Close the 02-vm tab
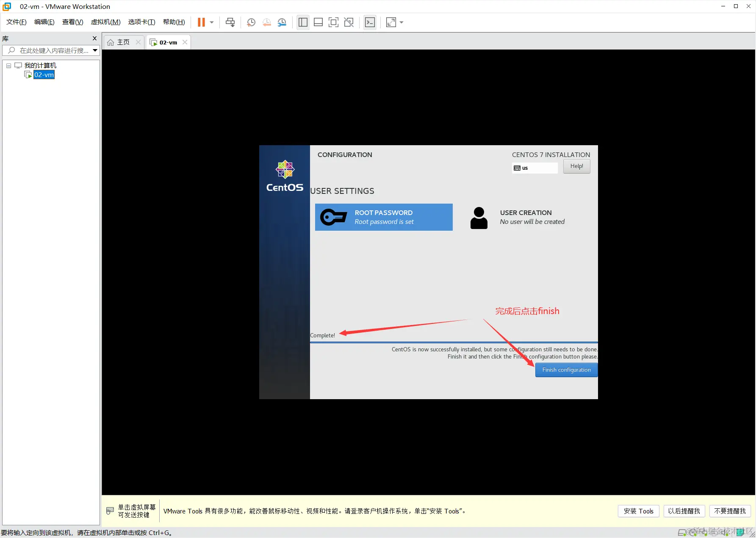Viewport: 756px width, 538px height. [x=185, y=42]
